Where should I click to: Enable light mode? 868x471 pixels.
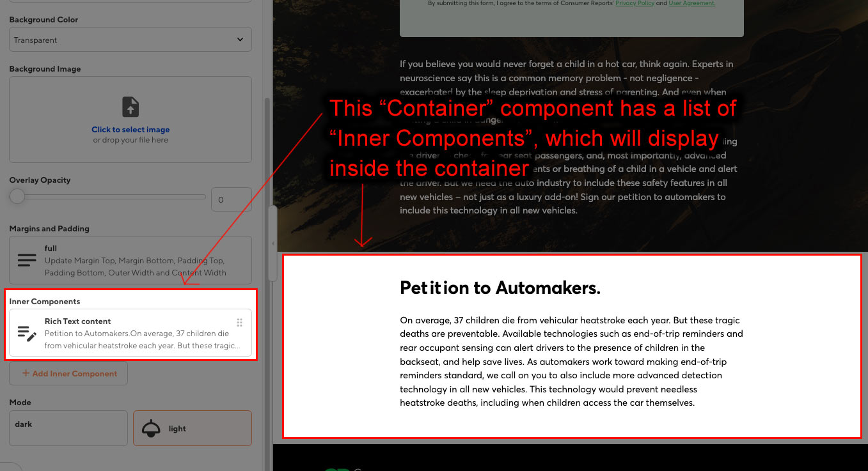(192, 428)
